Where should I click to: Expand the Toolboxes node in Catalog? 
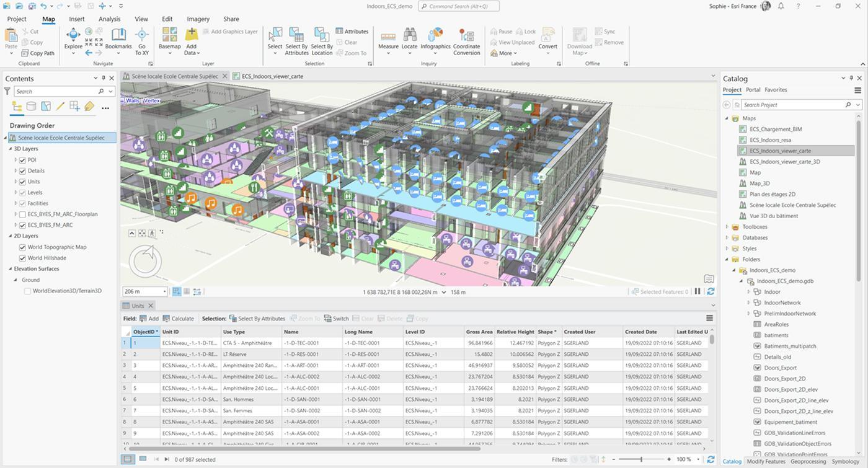pos(727,227)
